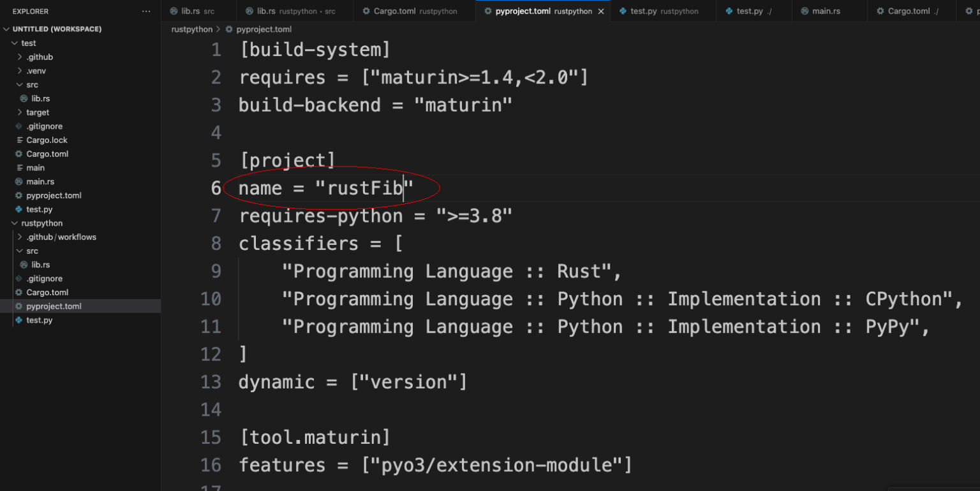980x491 pixels.
Task: Open the file named main without extension
Action: tap(35, 168)
